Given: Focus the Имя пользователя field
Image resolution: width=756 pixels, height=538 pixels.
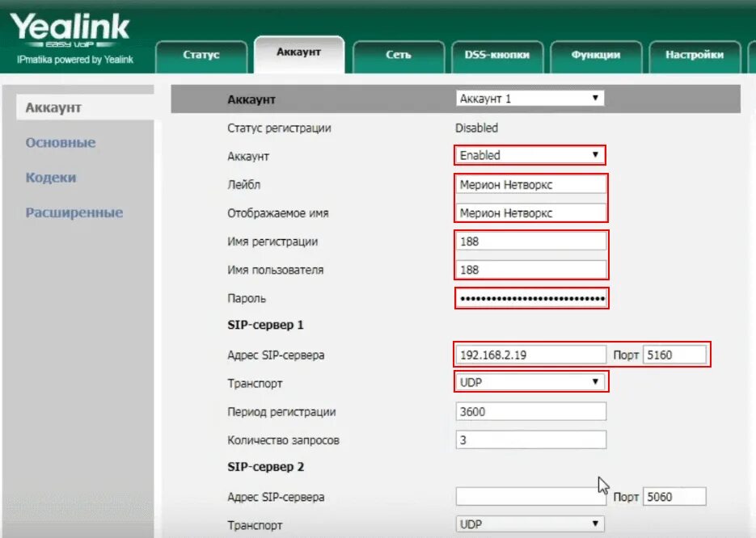Looking at the screenshot, I should [x=531, y=270].
